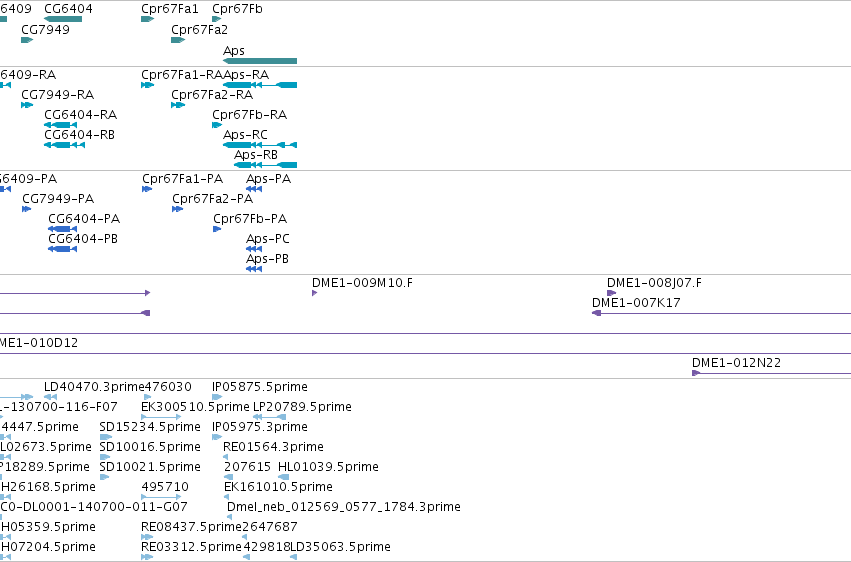Select the Aps-RB transcript label
This screenshot has width=851, height=562.
click(256, 155)
